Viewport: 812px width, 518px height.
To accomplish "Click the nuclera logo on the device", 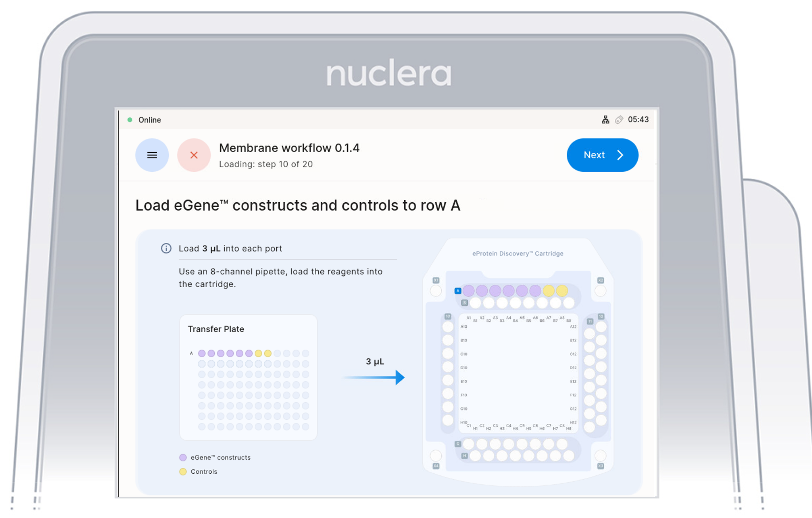I will click(x=388, y=73).
